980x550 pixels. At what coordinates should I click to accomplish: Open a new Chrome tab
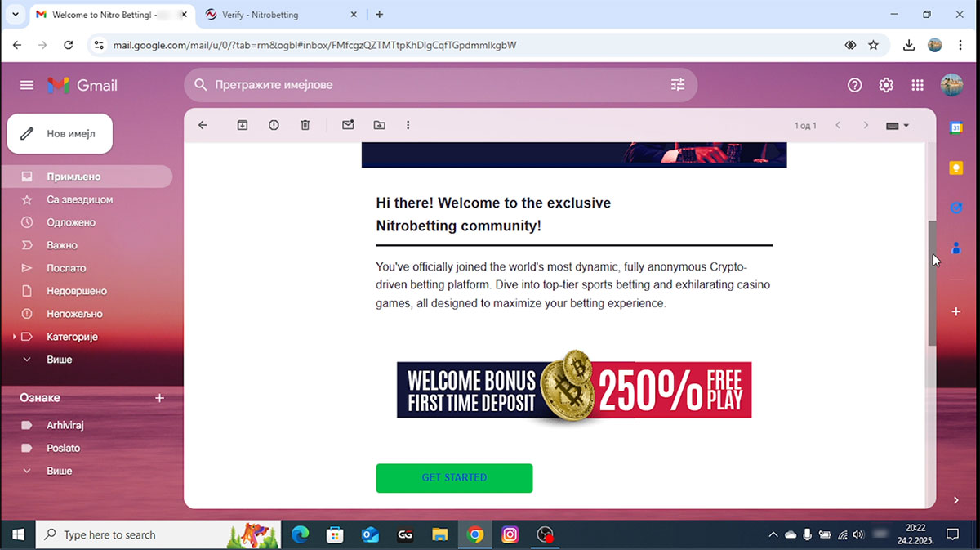(380, 15)
